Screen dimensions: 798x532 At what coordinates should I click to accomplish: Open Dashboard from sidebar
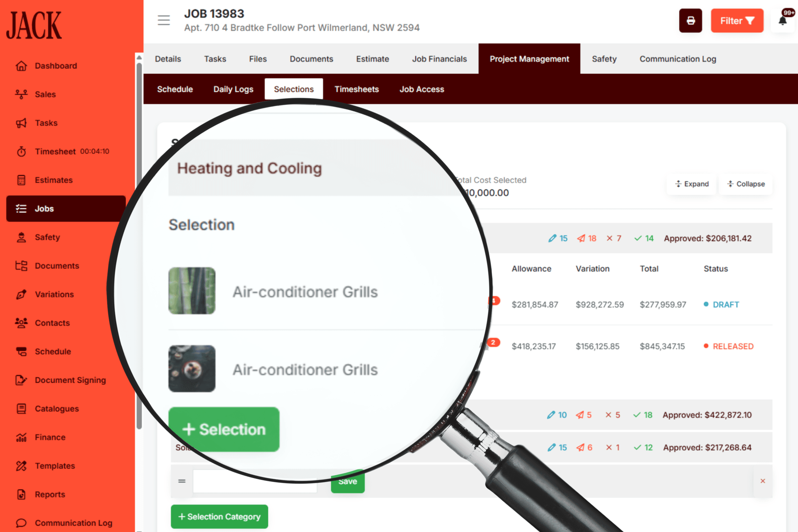(x=56, y=66)
